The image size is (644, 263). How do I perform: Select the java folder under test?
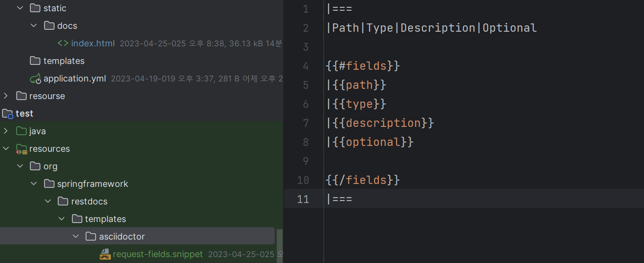(38, 131)
